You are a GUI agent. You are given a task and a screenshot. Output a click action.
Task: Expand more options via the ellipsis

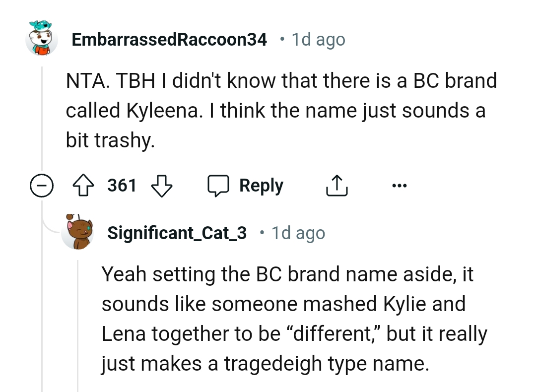click(x=400, y=185)
